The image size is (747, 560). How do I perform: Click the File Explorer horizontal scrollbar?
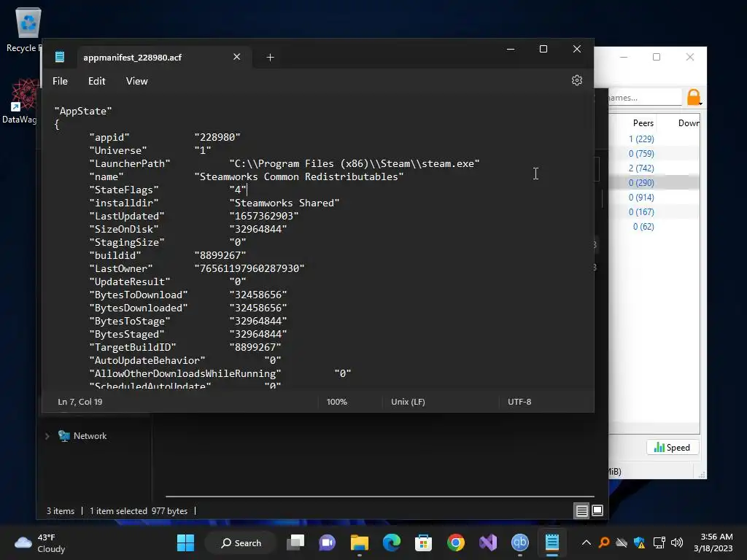379,496
